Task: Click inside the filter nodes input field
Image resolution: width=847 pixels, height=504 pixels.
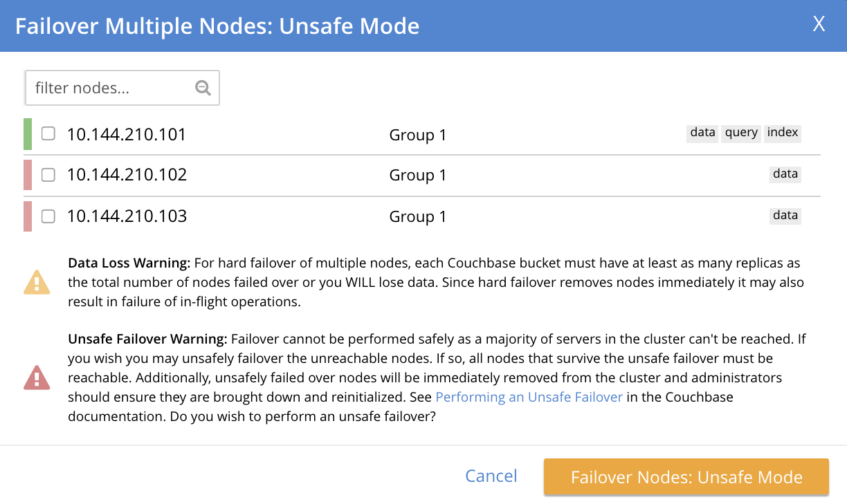Action: point(111,88)
